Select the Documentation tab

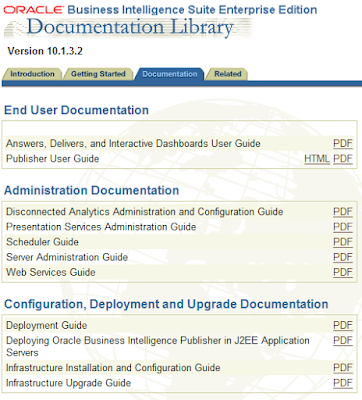[x=170, y=74]
